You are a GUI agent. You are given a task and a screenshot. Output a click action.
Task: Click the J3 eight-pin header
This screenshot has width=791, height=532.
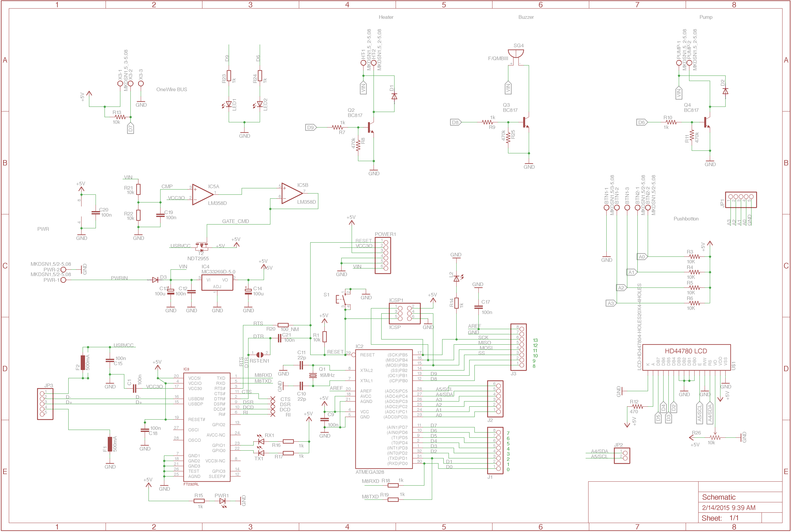point(519,347)
